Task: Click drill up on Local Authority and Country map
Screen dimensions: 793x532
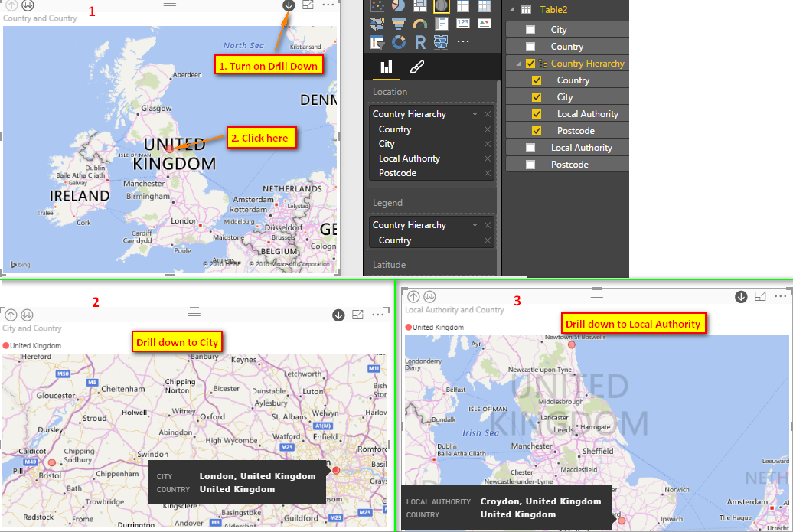Action: click(x=413, y=296)
